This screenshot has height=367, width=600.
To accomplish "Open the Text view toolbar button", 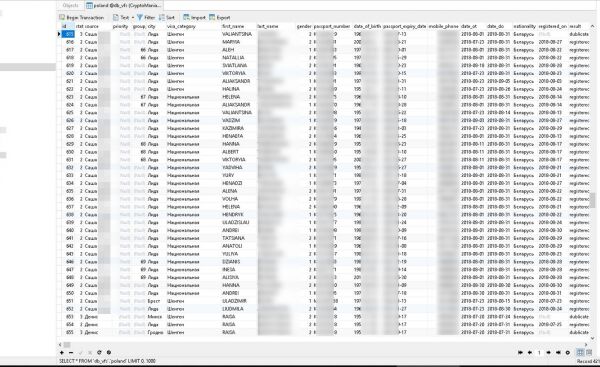I will [x=121, y=18].
